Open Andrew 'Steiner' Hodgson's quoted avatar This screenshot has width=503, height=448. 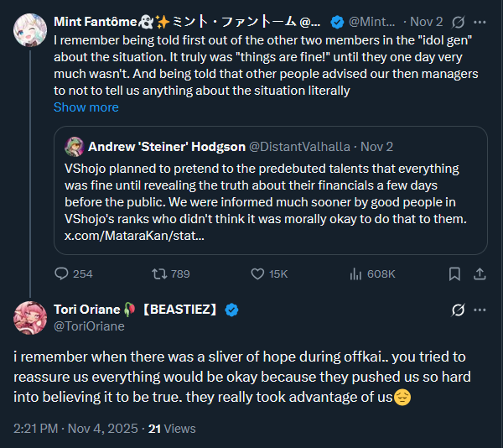(x=75, y=146)
